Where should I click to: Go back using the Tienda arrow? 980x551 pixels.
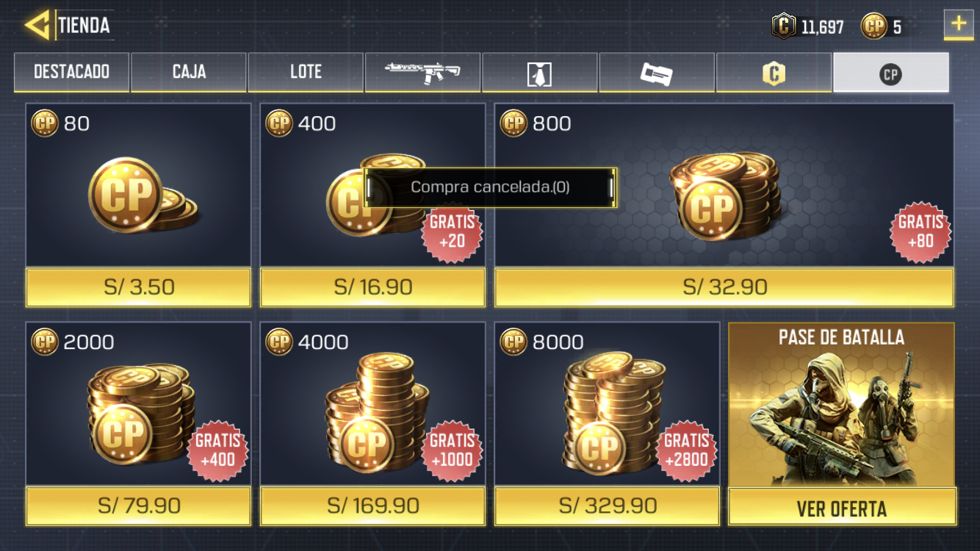(37, 25)
